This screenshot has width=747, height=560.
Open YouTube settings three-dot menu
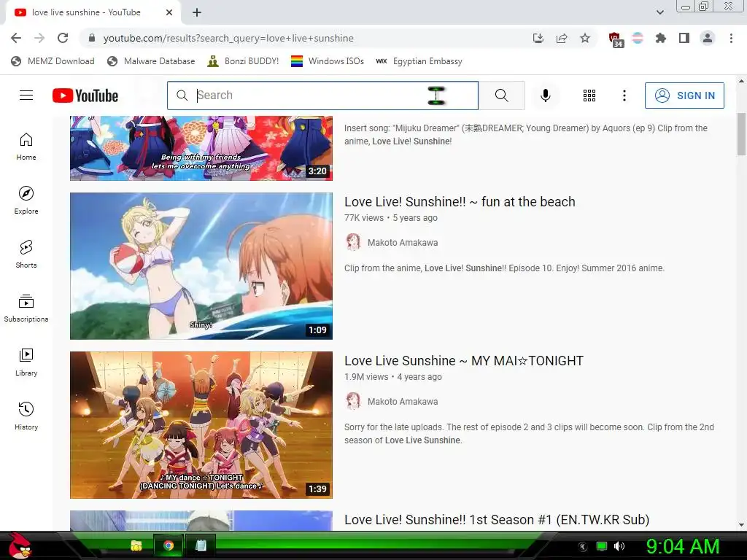coord(624,96)
